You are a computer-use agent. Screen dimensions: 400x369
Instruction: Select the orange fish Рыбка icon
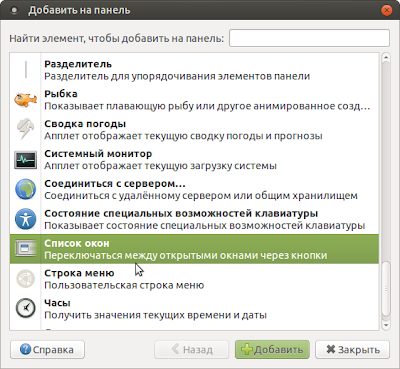(26, 100)
